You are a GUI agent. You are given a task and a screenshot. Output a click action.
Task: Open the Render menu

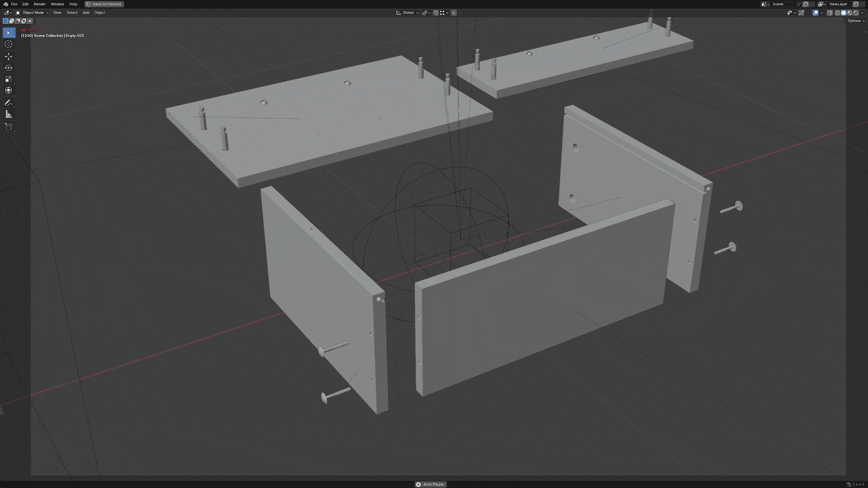[39, 4]
